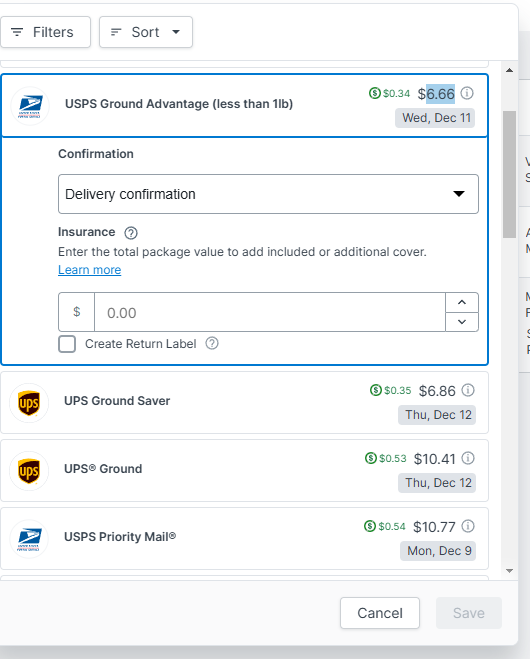Click the Wed, Dec 11 delivery date
Image resolution: width=530 pixels, height=659 pixels.
pos(435,118)
